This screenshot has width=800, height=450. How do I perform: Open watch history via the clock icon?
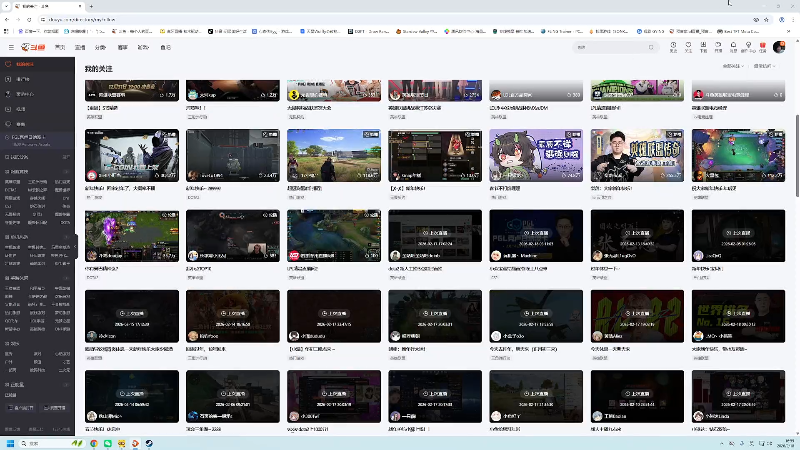673,47
